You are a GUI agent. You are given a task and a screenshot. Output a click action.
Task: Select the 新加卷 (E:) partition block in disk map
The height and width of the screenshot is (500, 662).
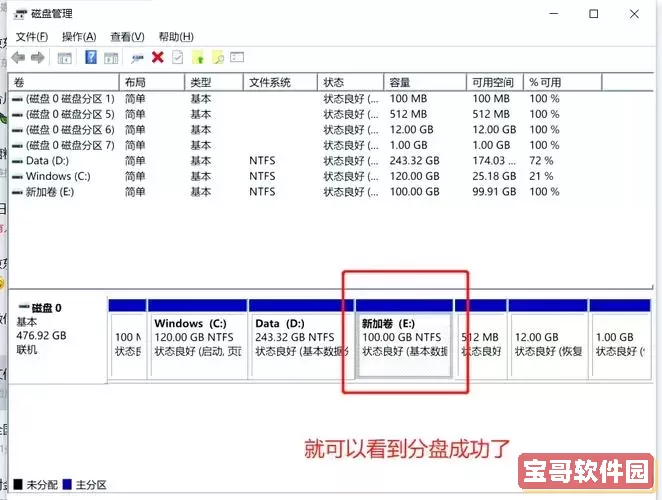point(404,338)
